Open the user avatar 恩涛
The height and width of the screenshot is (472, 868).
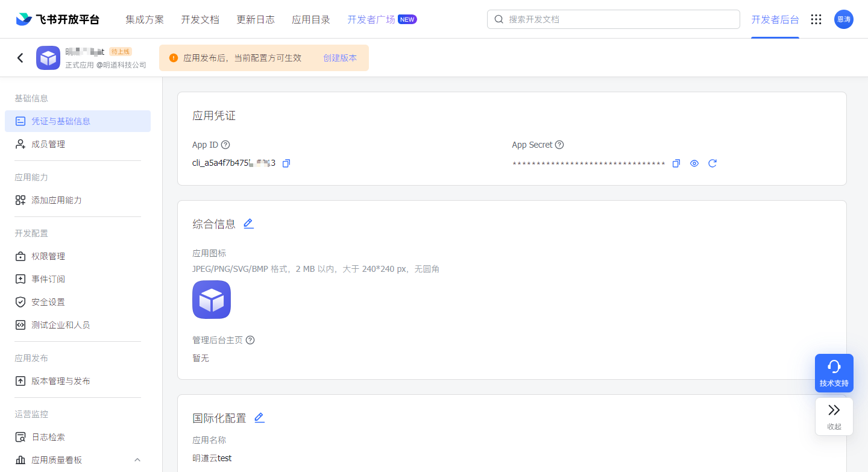pos(844,19)
